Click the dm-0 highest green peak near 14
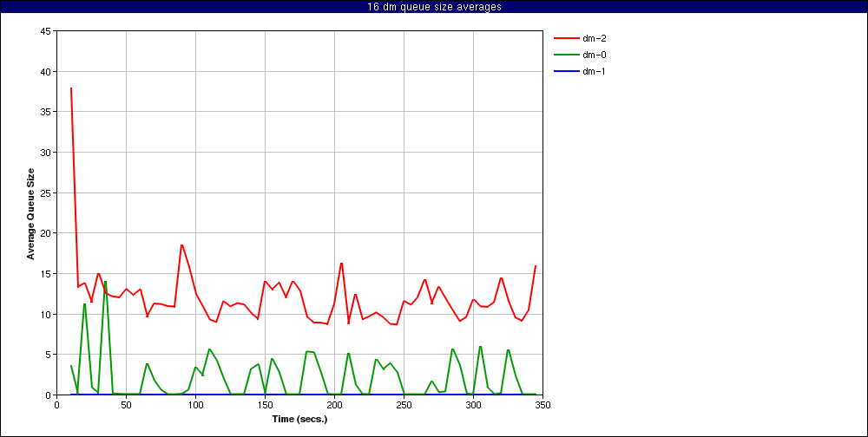 [105, 282]
